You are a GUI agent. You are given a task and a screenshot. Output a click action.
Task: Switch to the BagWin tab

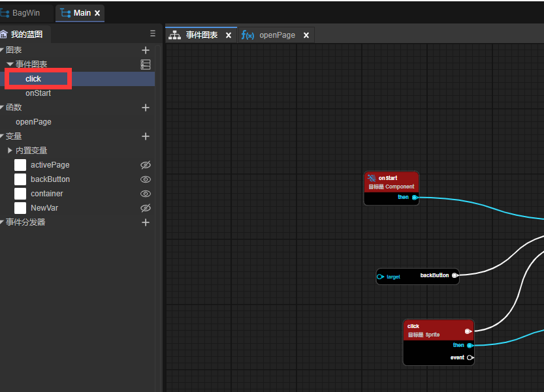(x=25, y=13)
